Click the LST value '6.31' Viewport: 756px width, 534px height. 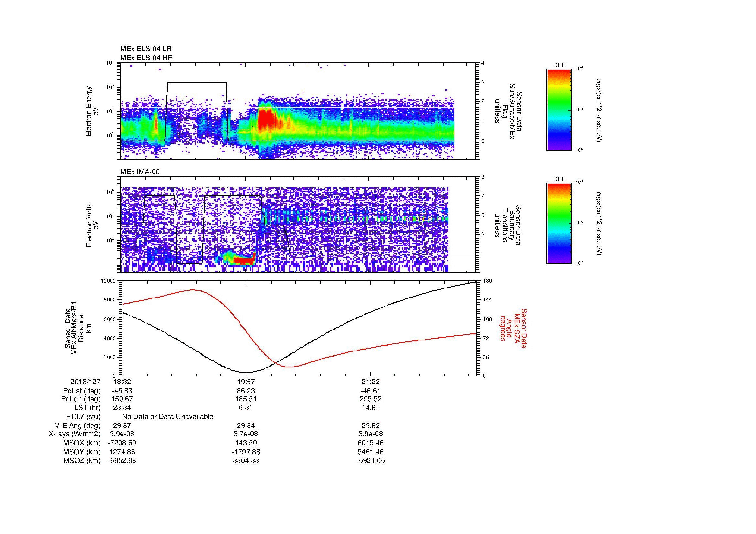[246, 408]
